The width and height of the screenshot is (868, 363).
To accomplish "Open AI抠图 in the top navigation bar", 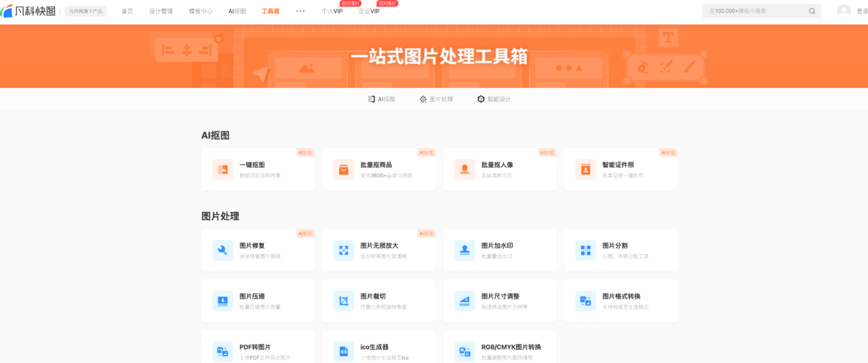I will click(237, 11).
